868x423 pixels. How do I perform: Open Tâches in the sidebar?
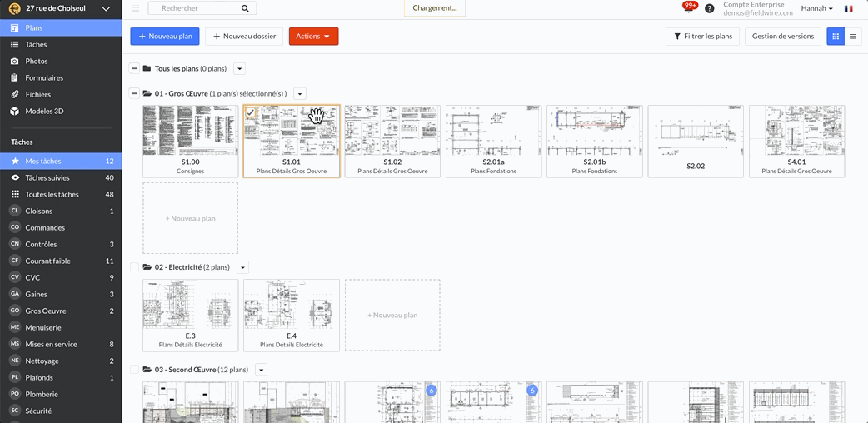[61, 44]
